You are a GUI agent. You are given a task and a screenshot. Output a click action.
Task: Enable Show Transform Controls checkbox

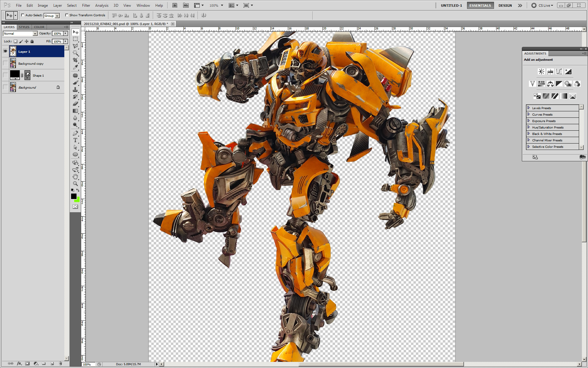click(x=66, y=15)
